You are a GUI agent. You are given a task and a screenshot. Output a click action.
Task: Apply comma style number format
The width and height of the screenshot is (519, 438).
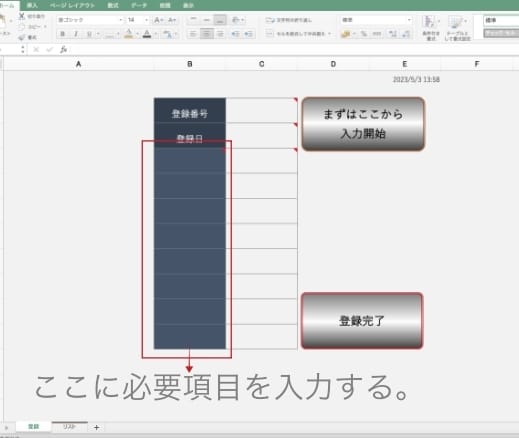pos(377,34)
